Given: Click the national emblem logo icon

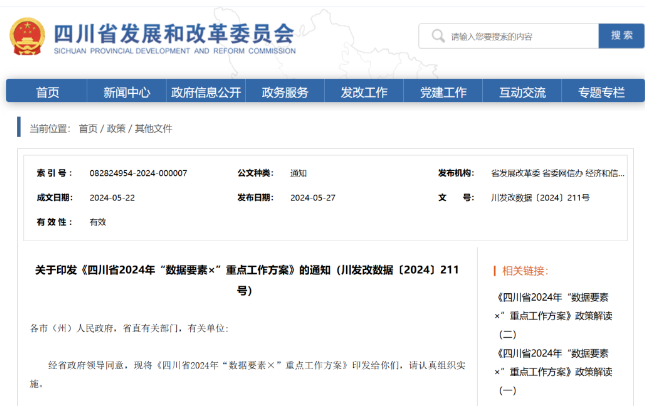Looking at the screenshot, I should click(27, 37).
